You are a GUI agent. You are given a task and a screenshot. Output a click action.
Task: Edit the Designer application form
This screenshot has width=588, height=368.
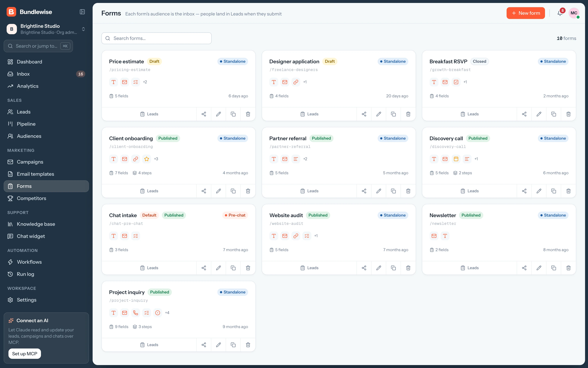tap(379, 114)
